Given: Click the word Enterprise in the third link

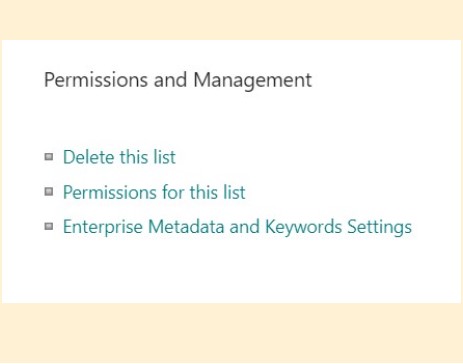Looking at the screenshot, I should click(x=103, y=227).
